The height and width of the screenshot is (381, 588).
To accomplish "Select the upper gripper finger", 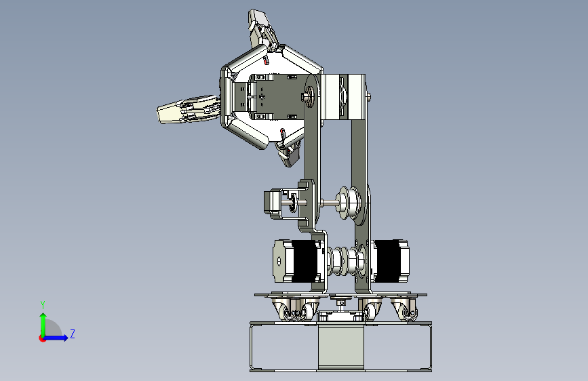I will pyautogui.click(x=262, y=29).
